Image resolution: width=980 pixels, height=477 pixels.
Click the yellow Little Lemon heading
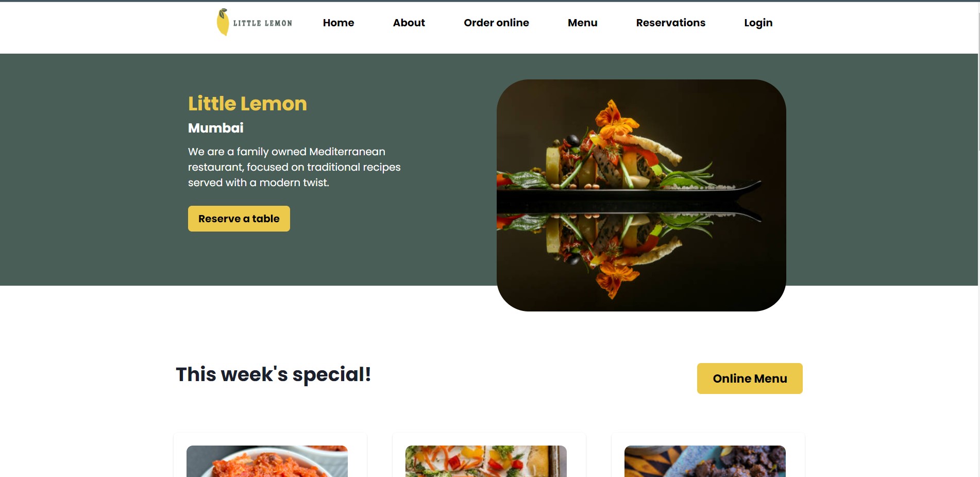point(247,104)
